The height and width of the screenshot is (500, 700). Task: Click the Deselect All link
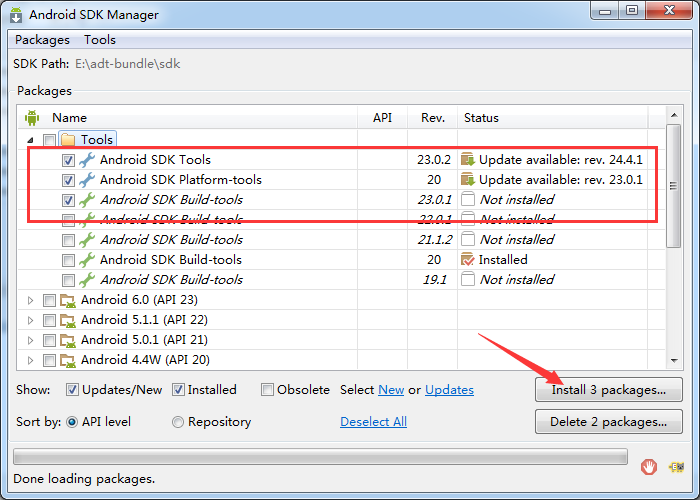click(x=373, y=422)
